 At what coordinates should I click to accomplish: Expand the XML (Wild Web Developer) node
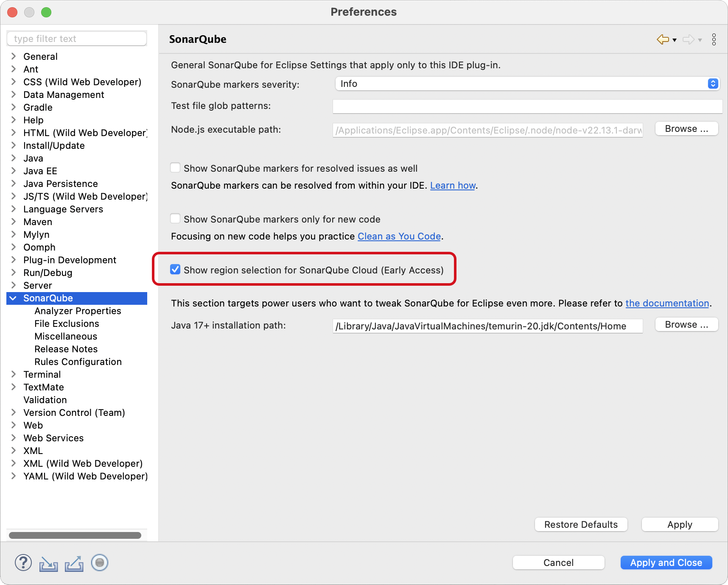(x=14, y=463)
